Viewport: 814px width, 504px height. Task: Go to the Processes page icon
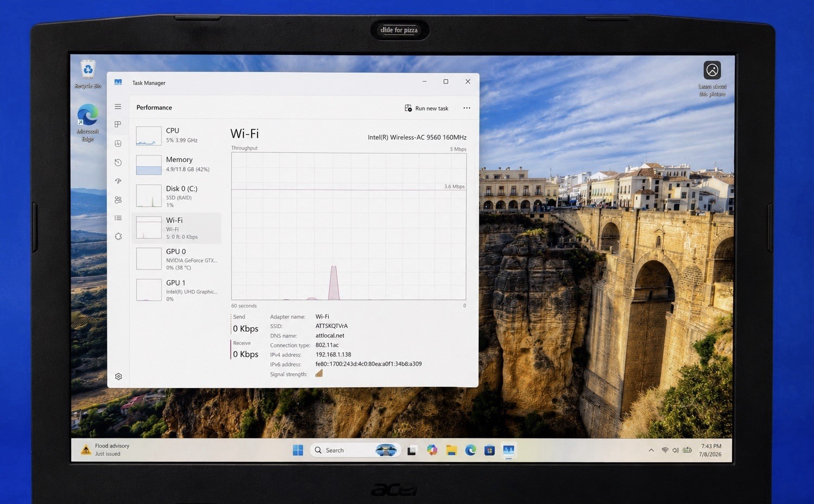click(118, 125)
